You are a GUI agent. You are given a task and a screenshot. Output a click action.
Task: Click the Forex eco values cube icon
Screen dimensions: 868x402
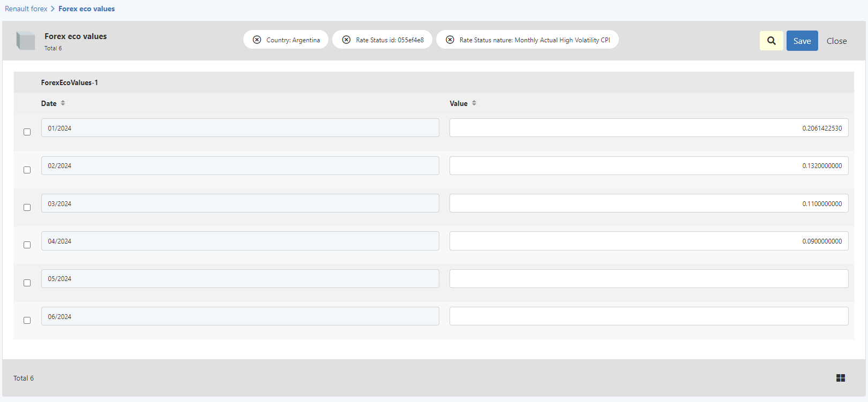click(x=26, y=41)
